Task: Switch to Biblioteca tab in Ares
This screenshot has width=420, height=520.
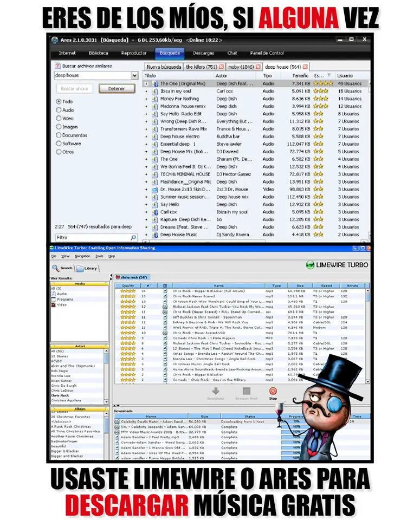Action: pos(99,53)
